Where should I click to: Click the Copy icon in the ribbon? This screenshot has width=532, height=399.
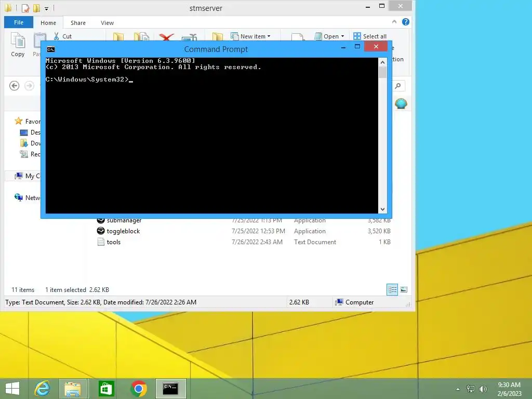(18, 45)
